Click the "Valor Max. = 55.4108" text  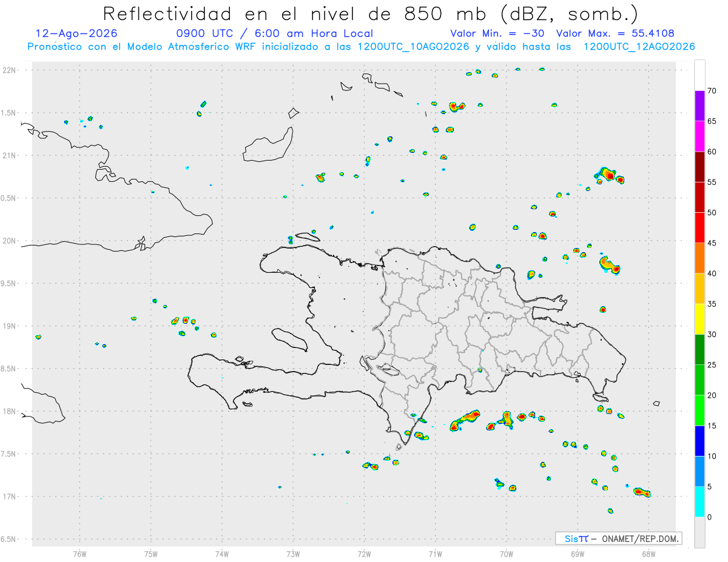(x=615, y=33)
